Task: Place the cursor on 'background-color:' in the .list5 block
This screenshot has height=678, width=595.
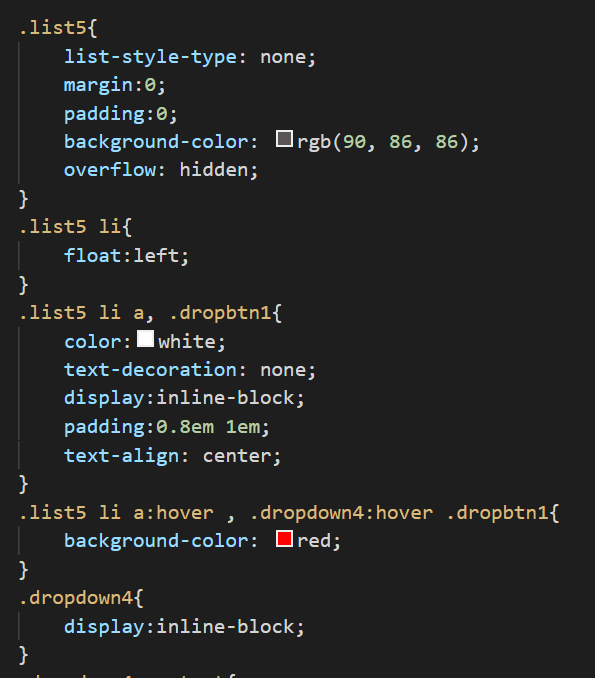Action: 161,142
